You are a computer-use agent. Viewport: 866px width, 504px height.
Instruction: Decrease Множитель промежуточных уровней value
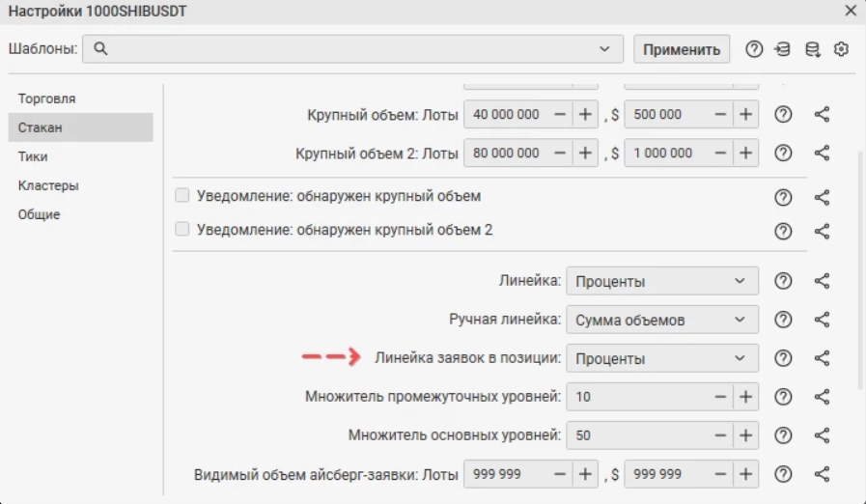tap(720, 397)
